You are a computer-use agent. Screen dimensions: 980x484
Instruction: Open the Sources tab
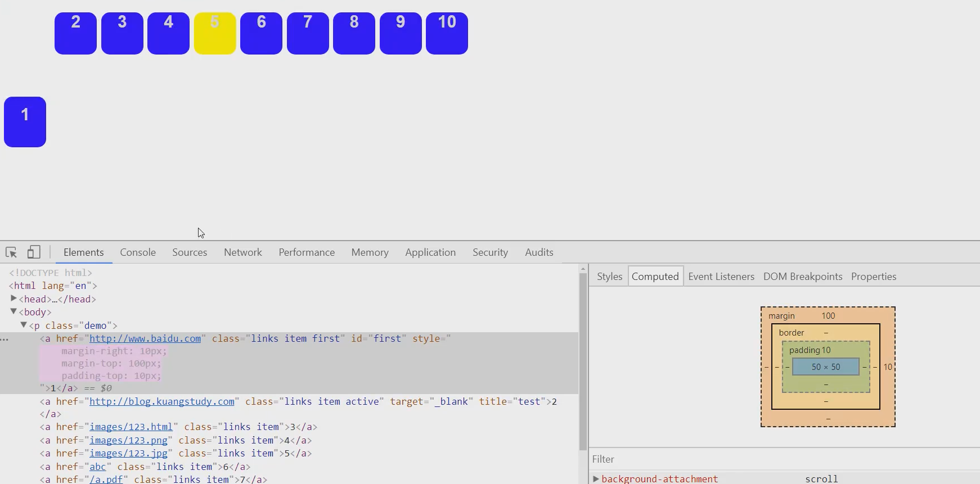[190, 252]
